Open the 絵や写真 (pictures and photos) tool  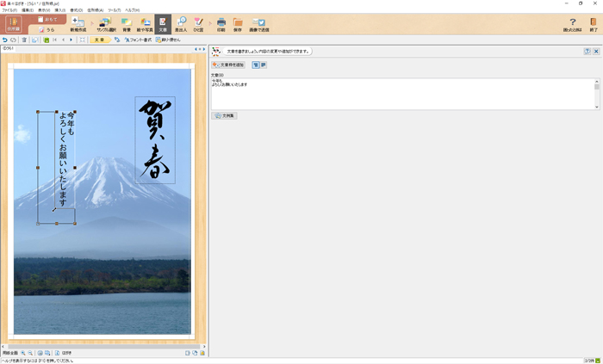(x=145, y=23)
